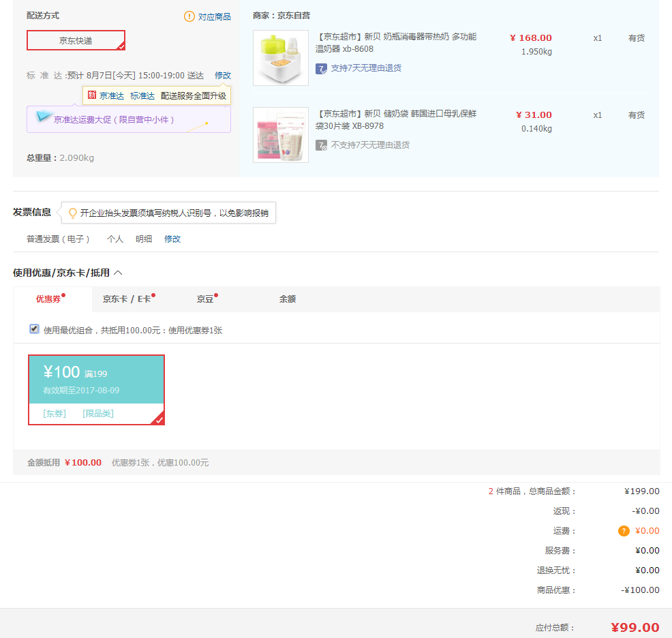Image resolution: width=672 pixels, height=638 pixels.
Task: Click 支持7天无理由退货 text
Action: coord(366,68)
